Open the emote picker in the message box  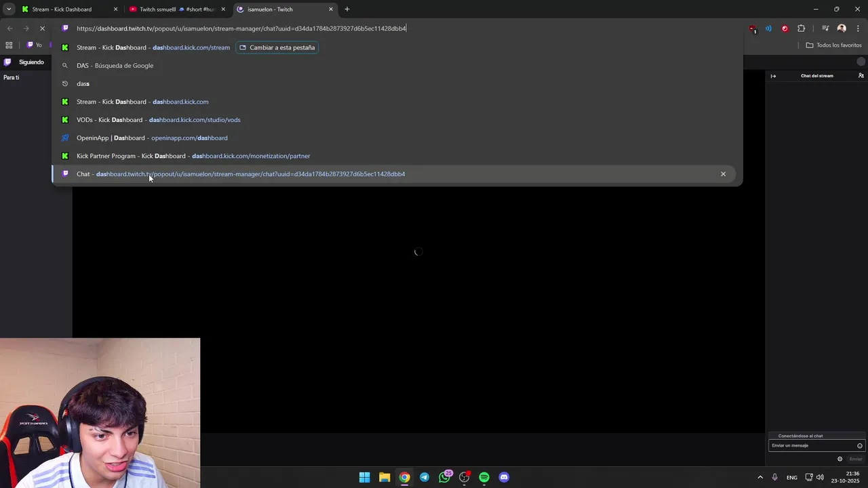(860, 445)
